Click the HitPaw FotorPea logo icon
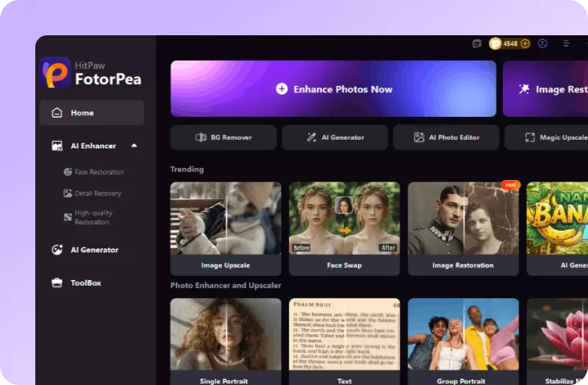 pyautogui.click(x=55, y=72)
